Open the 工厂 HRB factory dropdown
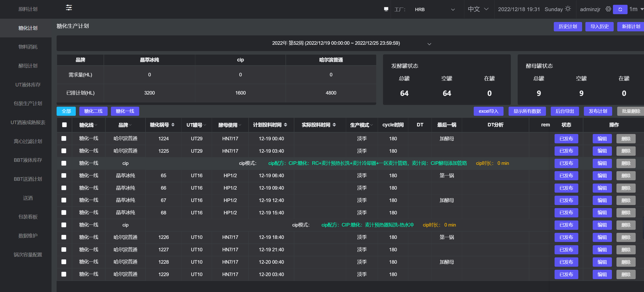Image resolution: width=644 pixels, height=292 pixels. point(435,9)
